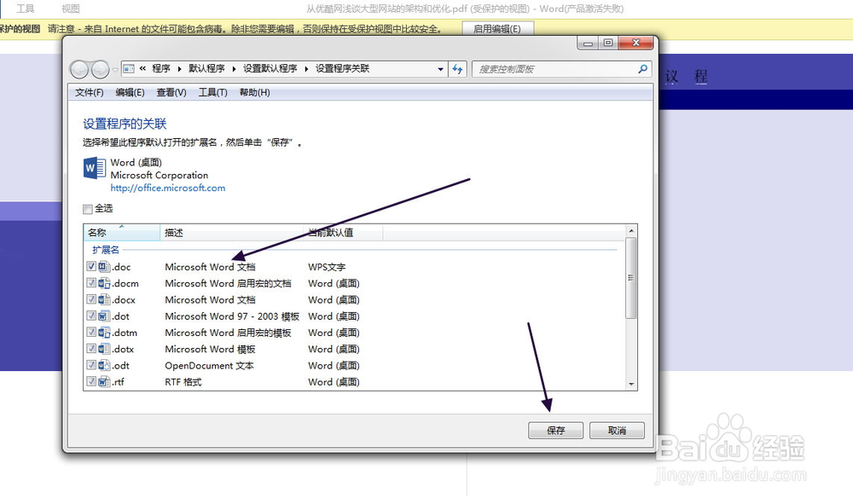This screenshot has height=504, width=853.
Task: Click the .dotx file type icon
Action: point(104,349)
